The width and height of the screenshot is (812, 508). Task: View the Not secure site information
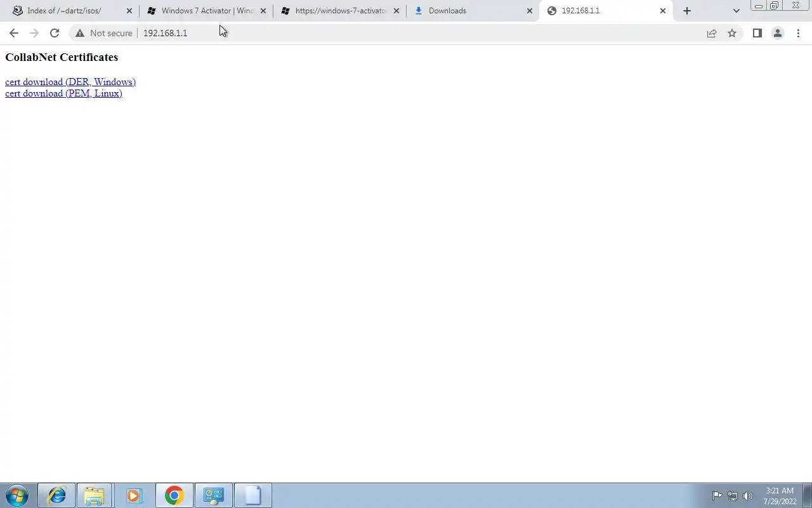click(103, 33)
